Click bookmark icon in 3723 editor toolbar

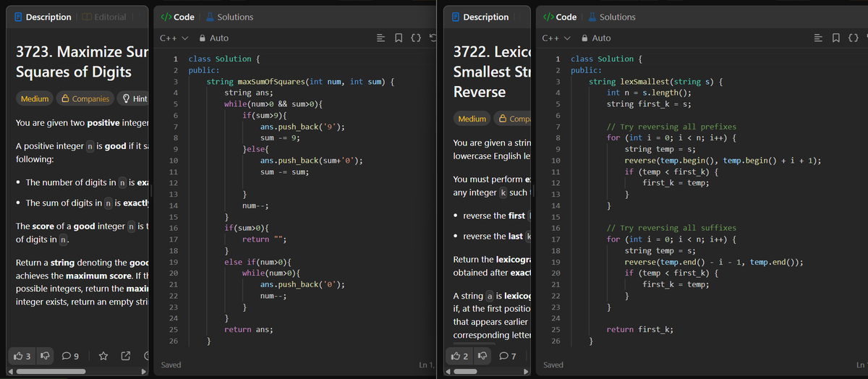(399, 38)
